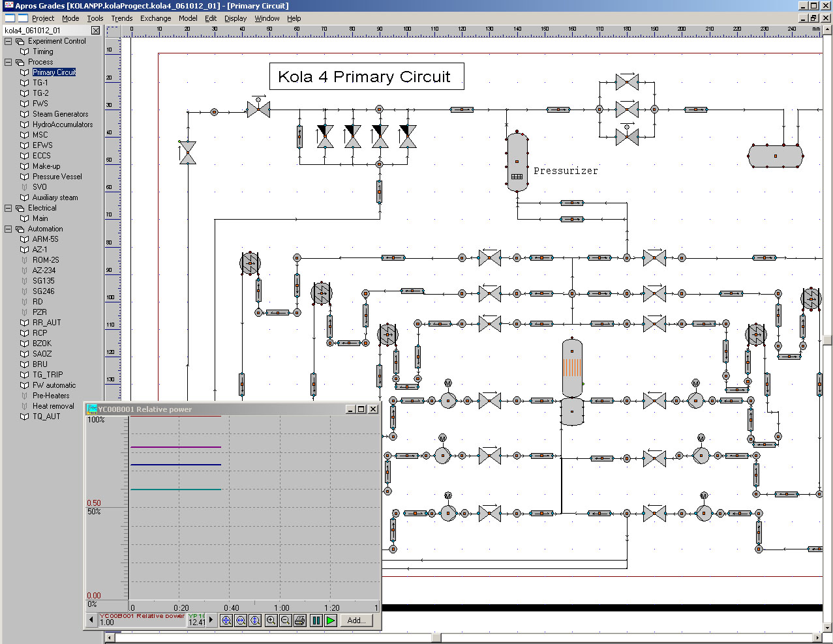The height and width of the screenshot is (644, 833).
Task: Close the kola4_061012_01 tree panel
Action: 96,30
